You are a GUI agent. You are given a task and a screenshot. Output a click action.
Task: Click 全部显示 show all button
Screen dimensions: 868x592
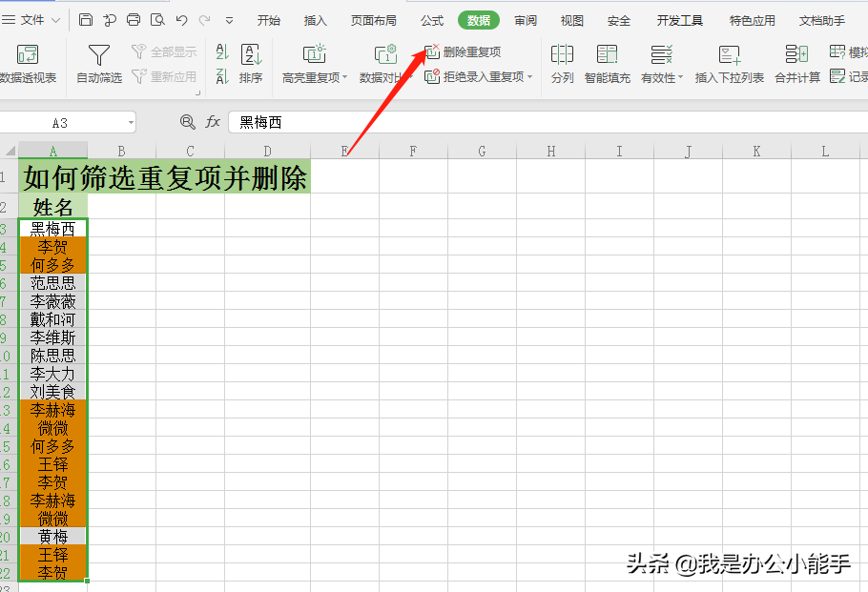[164, 52]
